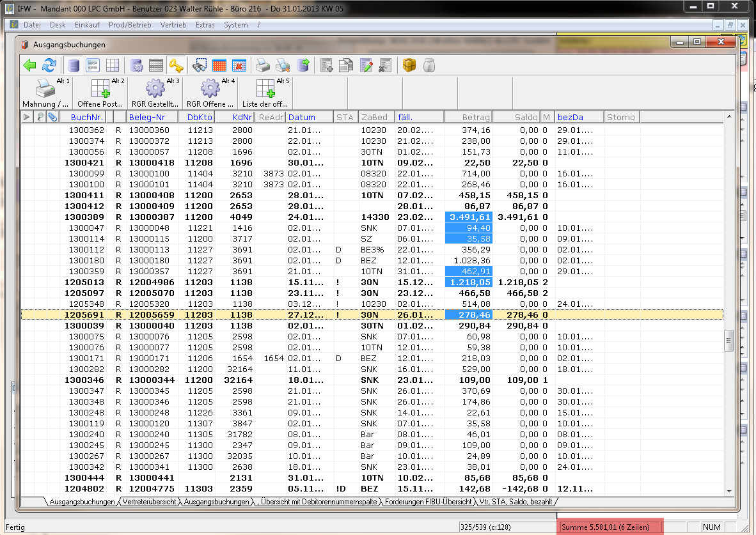Screen dimensions: 756x535
Task: Switch to Vertreterübersicht tab
Action: pos(150,502)
